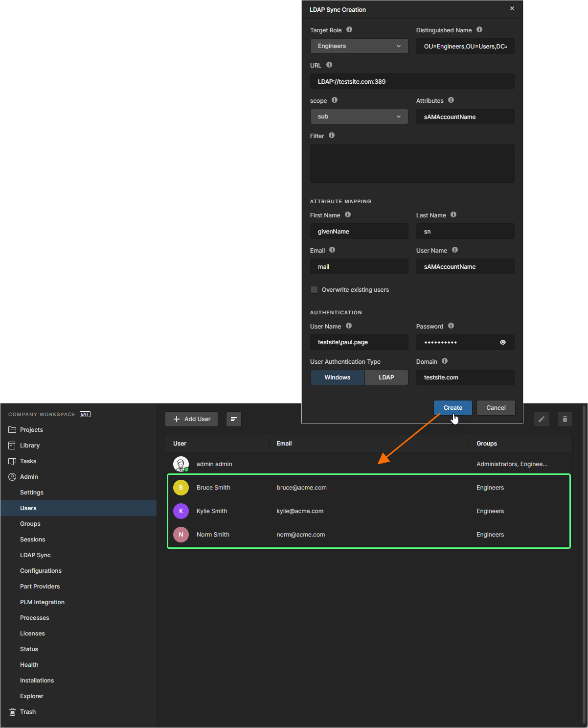Expand the scope dropdown

tap(359, 117)
